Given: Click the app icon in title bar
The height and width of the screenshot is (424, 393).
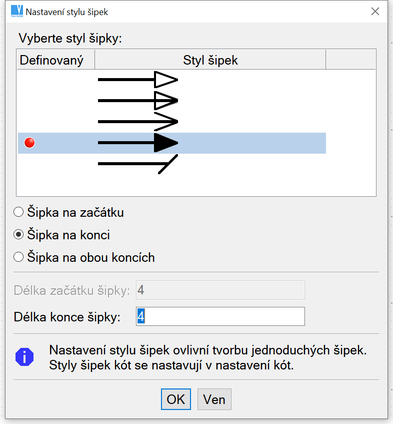Looking at the screenshot, I should [17, 11].
